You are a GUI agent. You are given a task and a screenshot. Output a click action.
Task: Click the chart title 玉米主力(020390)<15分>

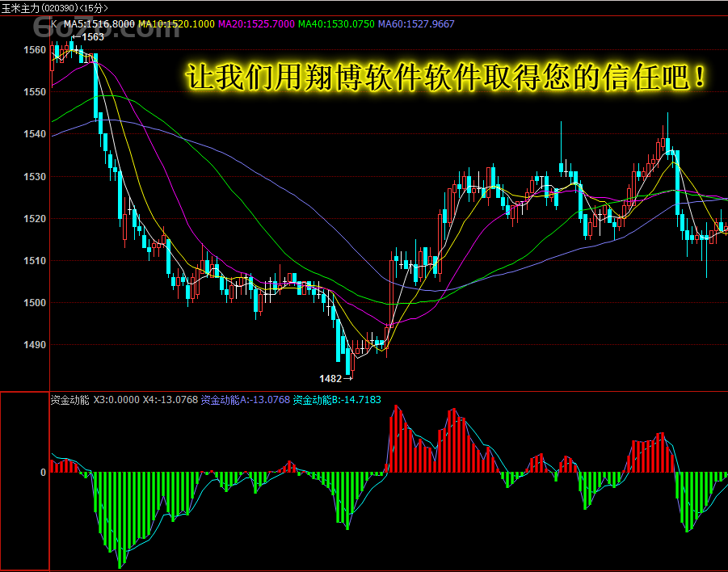point(54,8)
